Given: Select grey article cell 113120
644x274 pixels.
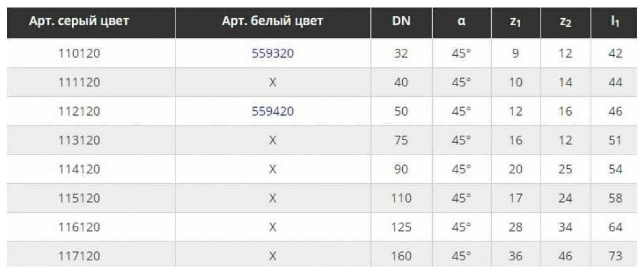Looking at the screenshot, I should pyautogui.click(x=79, y=140).
